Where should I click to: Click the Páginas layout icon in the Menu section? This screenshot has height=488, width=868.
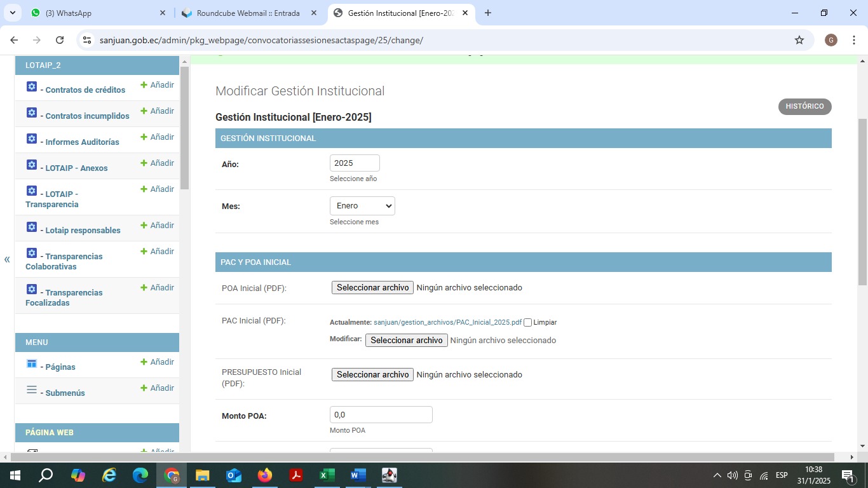(32, 363)
